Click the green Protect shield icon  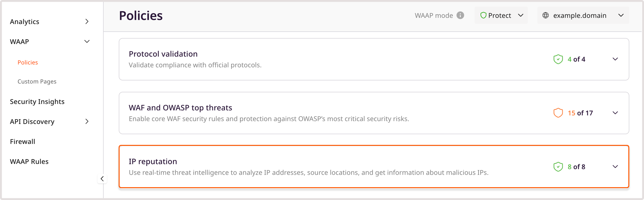coord(483,16)
